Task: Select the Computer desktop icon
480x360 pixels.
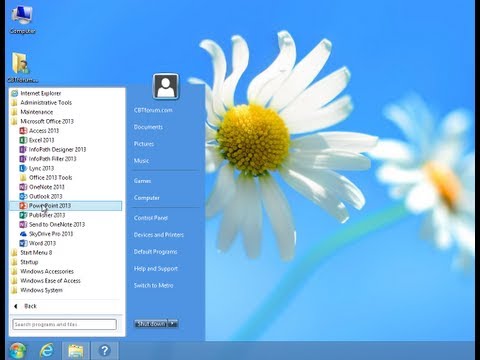Action: tap(22, 20)
